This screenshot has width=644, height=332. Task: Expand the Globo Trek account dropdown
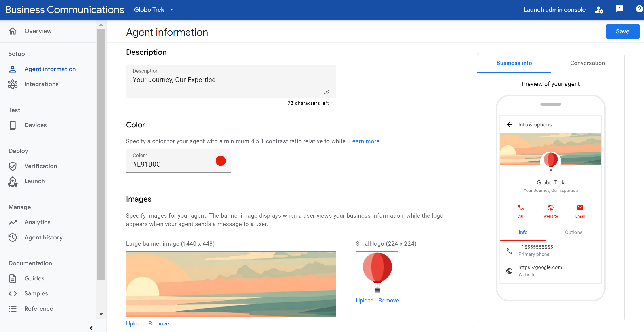[x=171, y=10]
